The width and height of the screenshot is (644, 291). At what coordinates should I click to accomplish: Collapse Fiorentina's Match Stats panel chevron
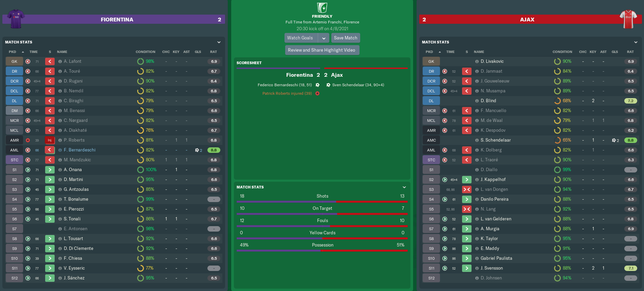point(219,42)
